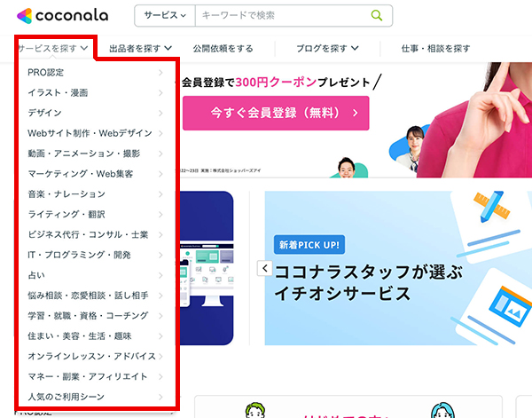Image resolution: width=532 pixels, height=418 pixels.
Task: Open the サービス search type dropdown
Action: tap(165, 16)
